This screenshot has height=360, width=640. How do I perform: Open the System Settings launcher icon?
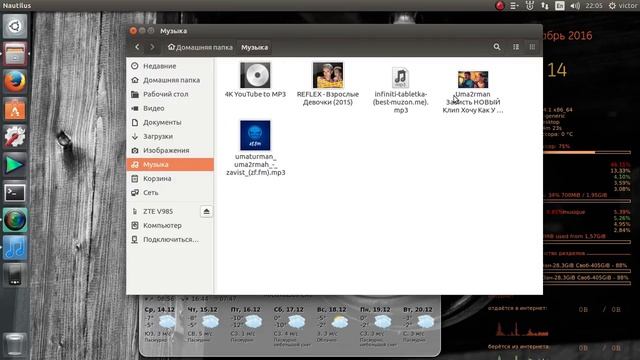point(15,137)
